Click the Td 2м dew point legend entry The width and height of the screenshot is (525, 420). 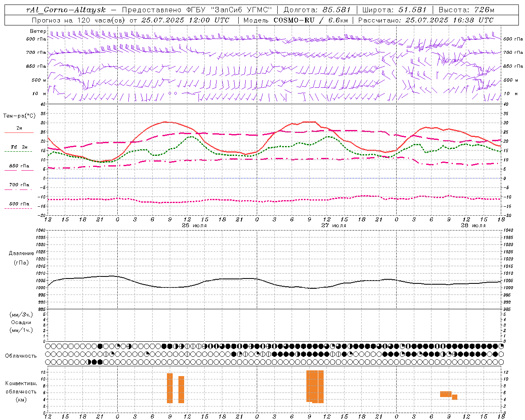19,147
